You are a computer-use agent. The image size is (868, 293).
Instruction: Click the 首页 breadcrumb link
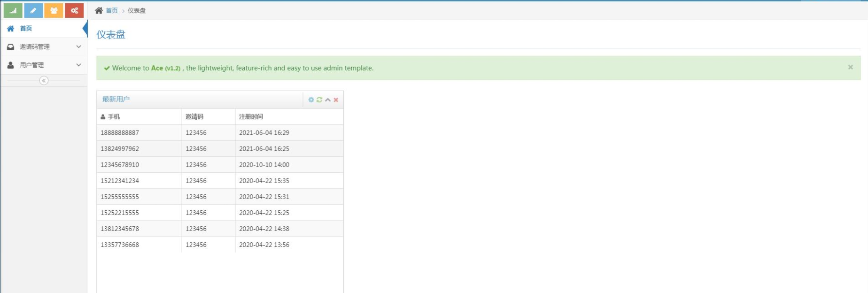pos(112,10)
